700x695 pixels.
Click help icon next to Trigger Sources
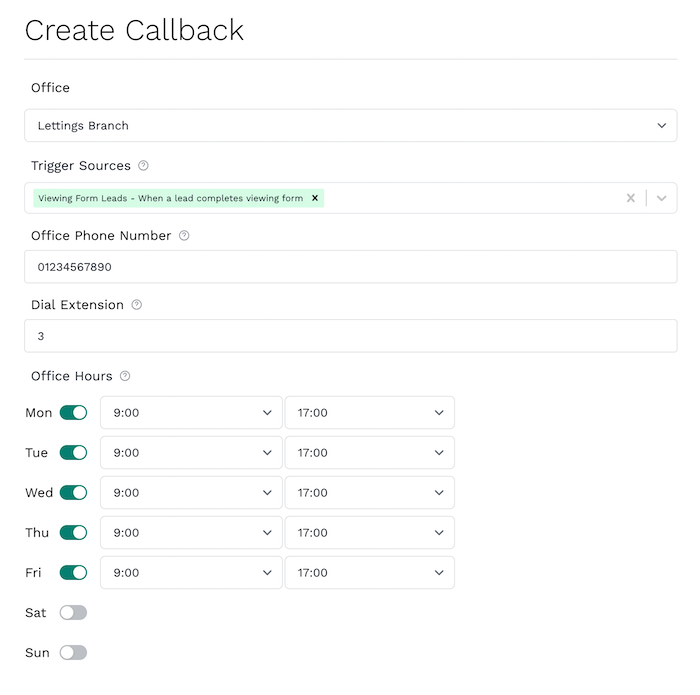pyautogui.click(x=143, y=166)
